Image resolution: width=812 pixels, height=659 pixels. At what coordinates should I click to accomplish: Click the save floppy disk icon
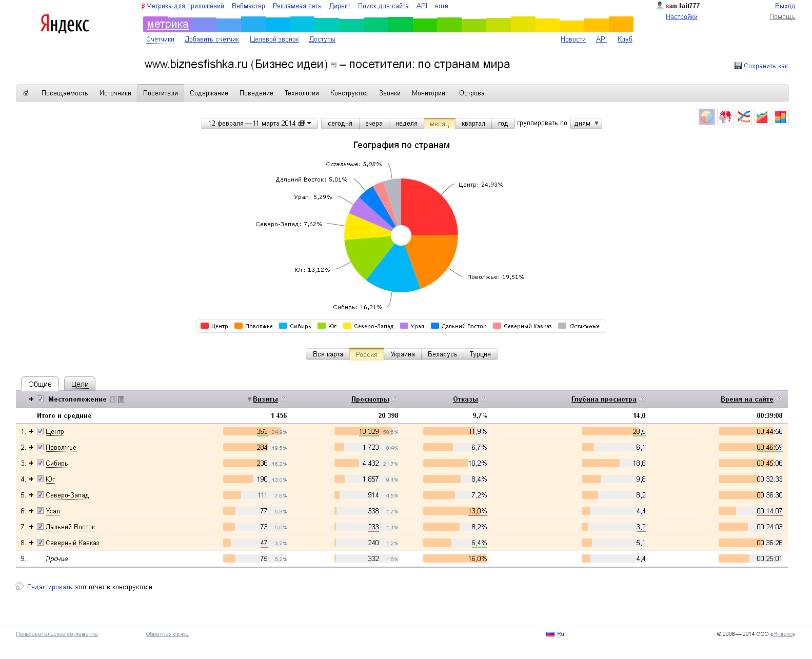[x=738, y=66]
